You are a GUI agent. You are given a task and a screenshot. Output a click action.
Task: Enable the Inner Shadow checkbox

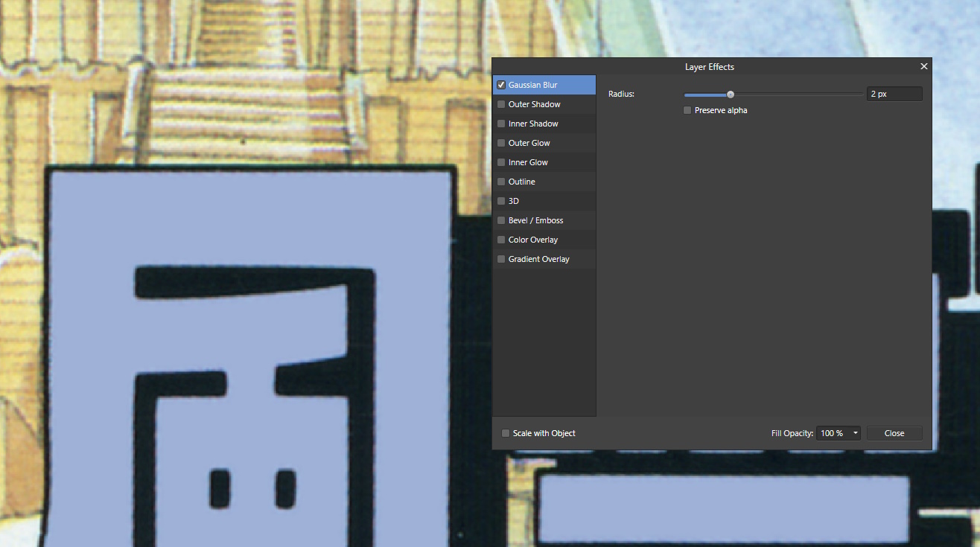[501, 124]
